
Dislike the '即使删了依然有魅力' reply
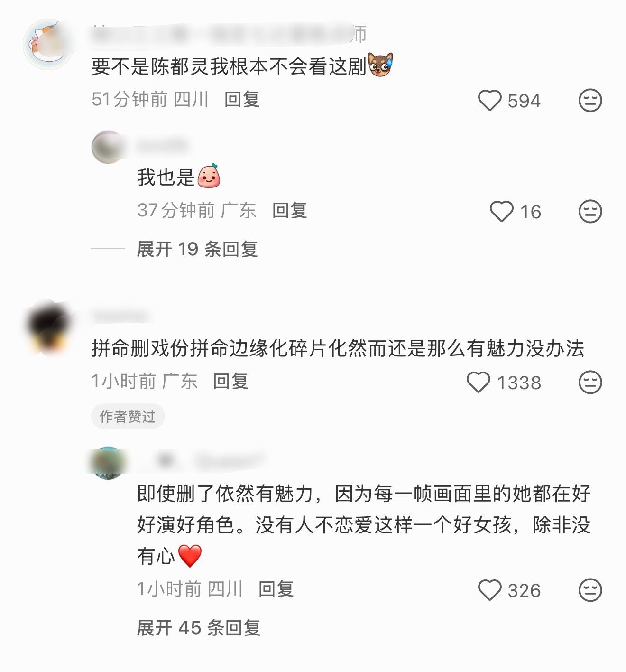coord(590,590)
